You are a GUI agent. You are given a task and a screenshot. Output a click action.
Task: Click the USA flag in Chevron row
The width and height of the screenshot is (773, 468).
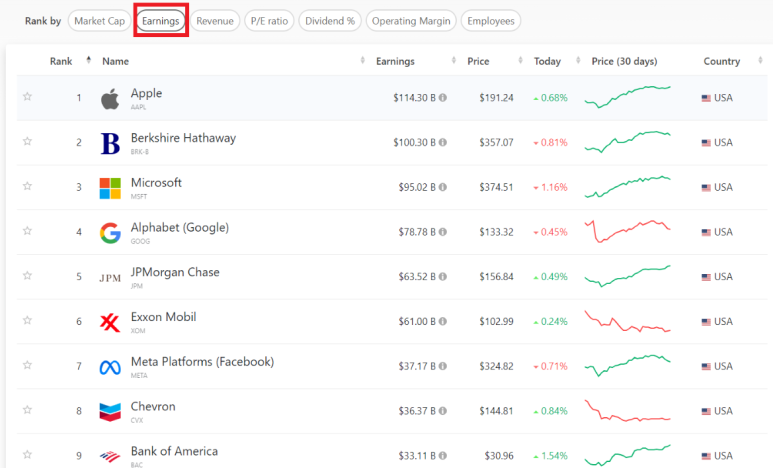[706, 411]
